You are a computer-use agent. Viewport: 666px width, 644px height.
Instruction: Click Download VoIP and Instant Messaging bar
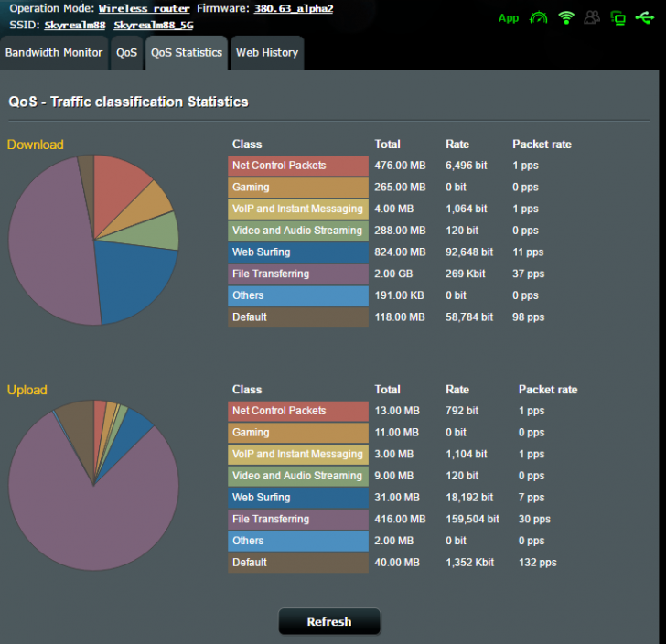tap(298, 209)
